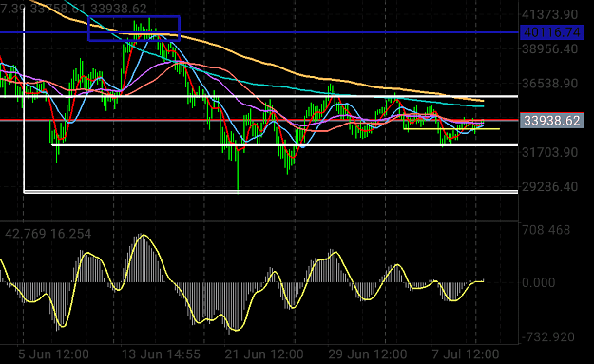
Task: Click the 38956.40 price axis value
Action: click(x=550, y=48)
